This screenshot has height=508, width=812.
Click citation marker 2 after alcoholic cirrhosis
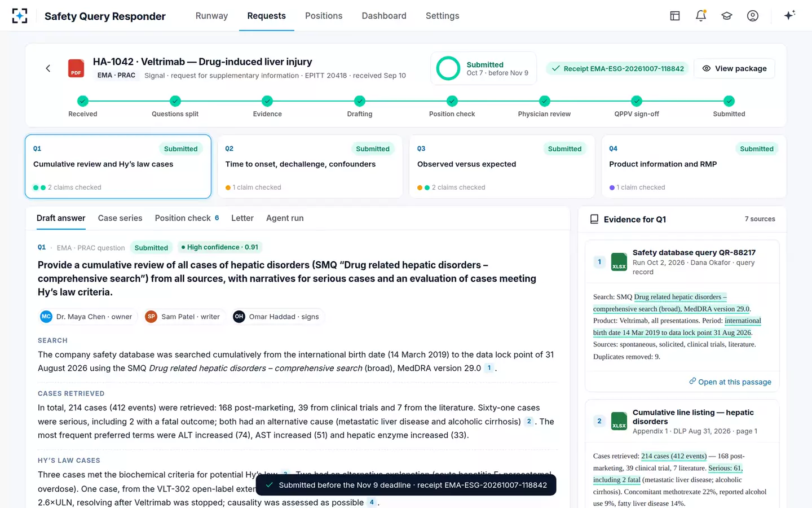click(529, 421)
